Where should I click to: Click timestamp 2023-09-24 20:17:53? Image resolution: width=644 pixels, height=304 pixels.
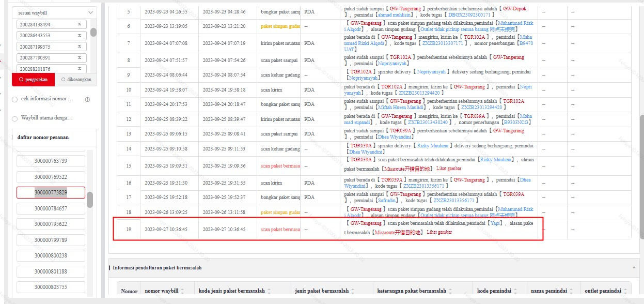[166, 104]
